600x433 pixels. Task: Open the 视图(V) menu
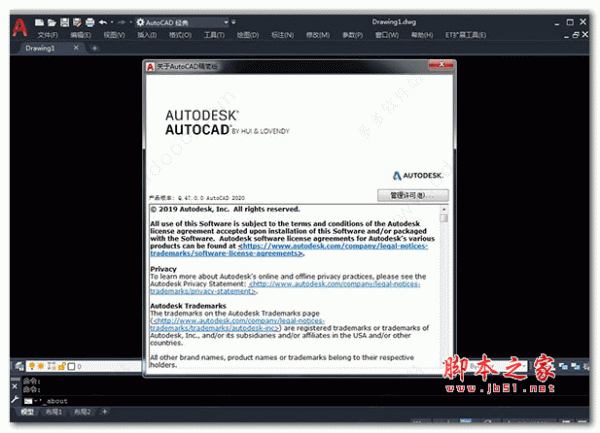(114, 35)
